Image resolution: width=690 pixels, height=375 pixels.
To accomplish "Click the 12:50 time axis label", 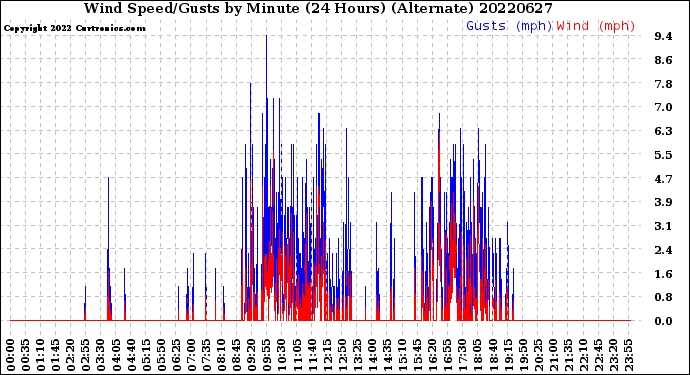I will point(342,355).
